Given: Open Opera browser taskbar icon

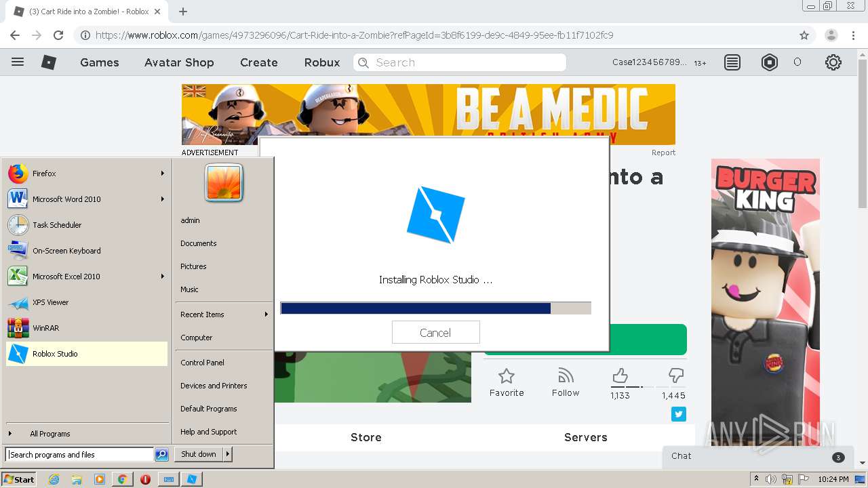Looking at the screenshot, I should (x=145, y=479).
